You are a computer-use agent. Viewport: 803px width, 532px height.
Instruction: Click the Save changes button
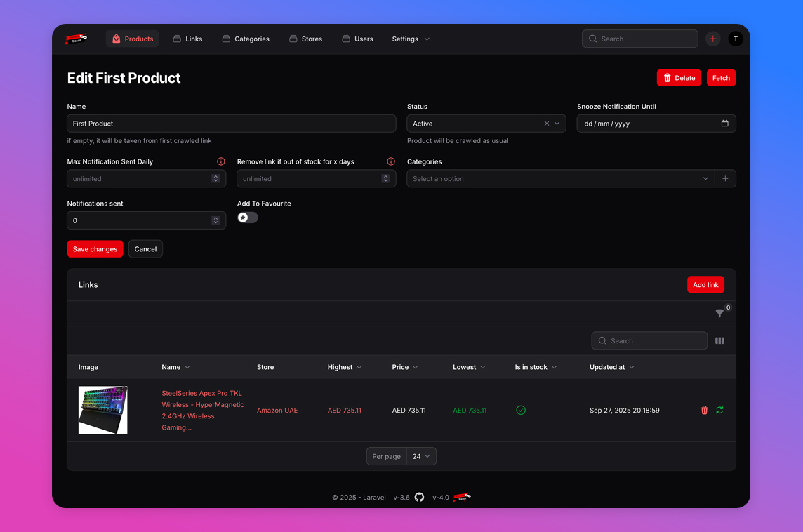(95, 249)
